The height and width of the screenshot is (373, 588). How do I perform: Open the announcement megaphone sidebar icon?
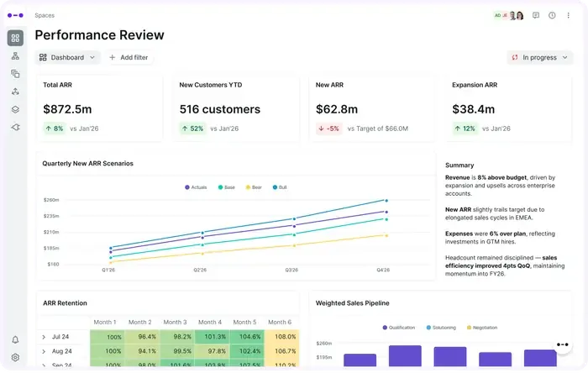[x=15, y=128]
